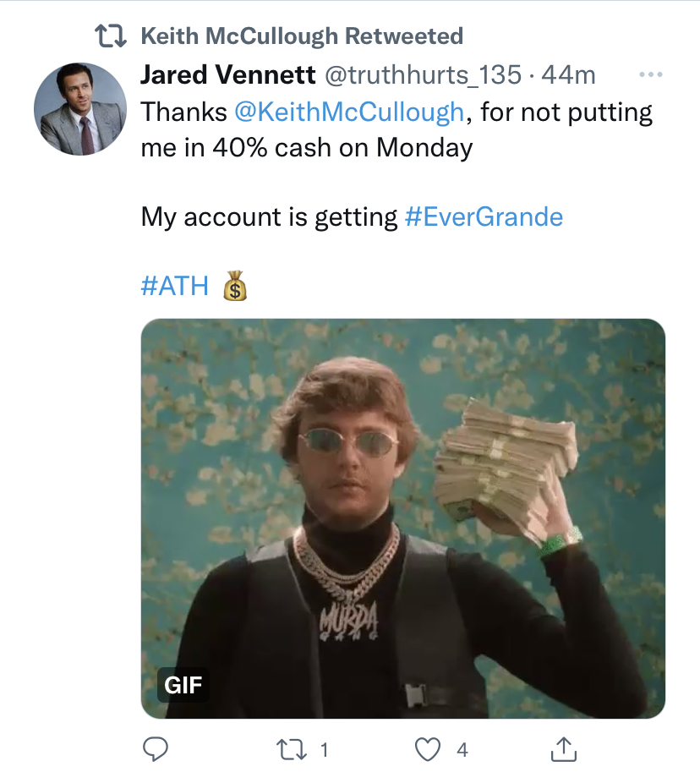Viewport: 700px width, 772px height.
Task: Click the GIF badge on the media
Action: coord(183,683)
